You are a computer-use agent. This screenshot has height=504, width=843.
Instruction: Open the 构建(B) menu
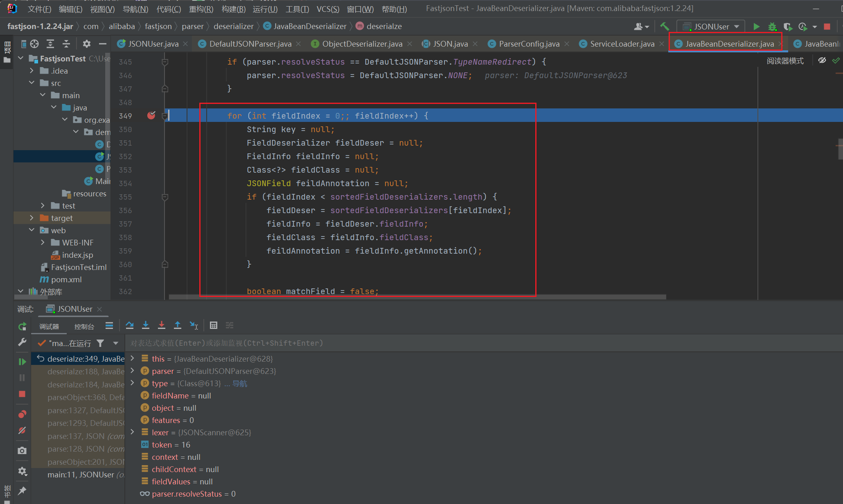coord(233,9)
